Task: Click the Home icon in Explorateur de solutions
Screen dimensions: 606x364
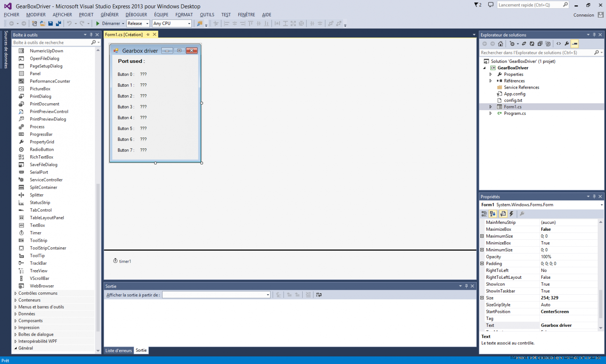Action: pos(500,44)
